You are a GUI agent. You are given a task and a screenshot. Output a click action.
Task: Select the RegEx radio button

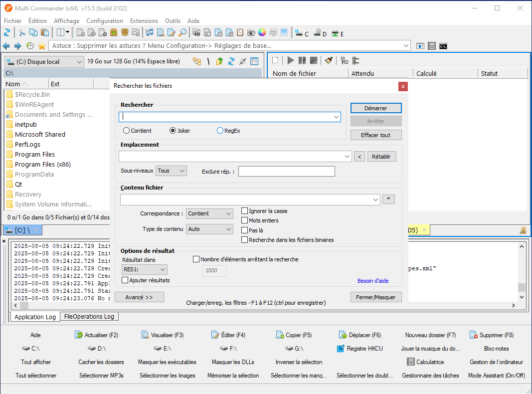pyautogui.click(x=220, y=131)
